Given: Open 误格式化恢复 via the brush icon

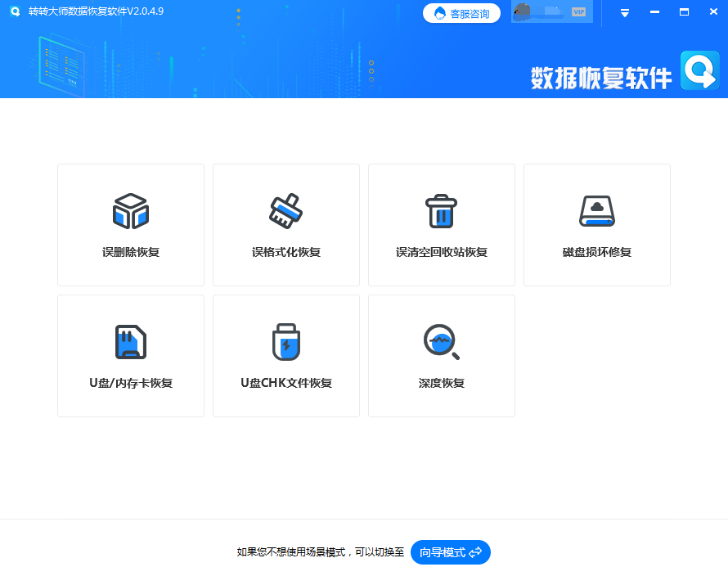Looking at the screenshot, I should [285, 210].
